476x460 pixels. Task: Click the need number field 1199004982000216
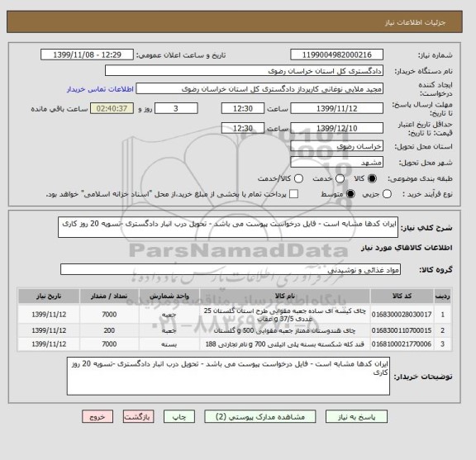pyautogui.click(x=336, y=55)
